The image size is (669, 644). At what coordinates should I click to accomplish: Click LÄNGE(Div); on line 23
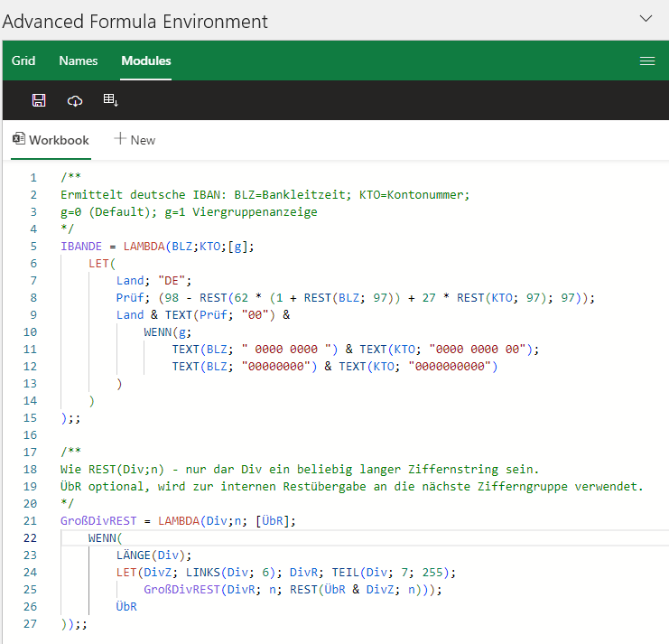pos(153,555)
